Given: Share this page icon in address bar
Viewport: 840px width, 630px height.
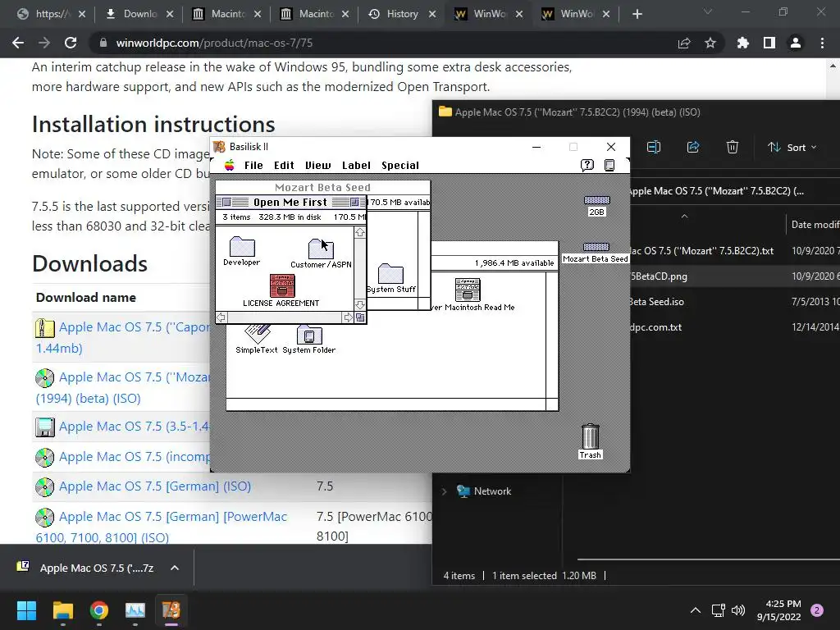Looking at the screenshot, I should point(684,43).
